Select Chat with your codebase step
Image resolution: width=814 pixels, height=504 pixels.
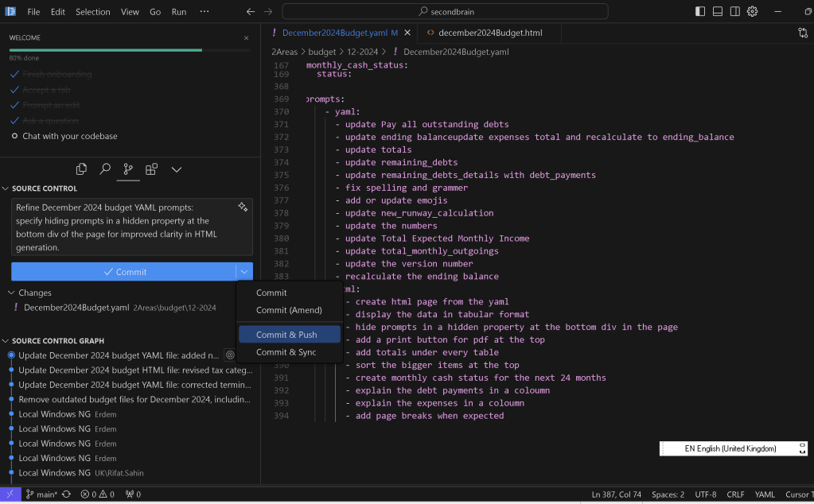coord(69,136)
